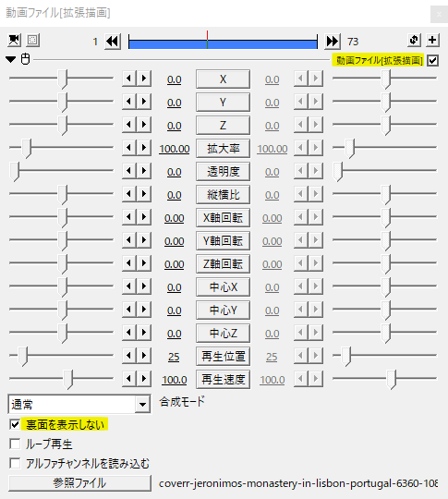Click the X軸回転 value 0.00 field

click(174, 218)
